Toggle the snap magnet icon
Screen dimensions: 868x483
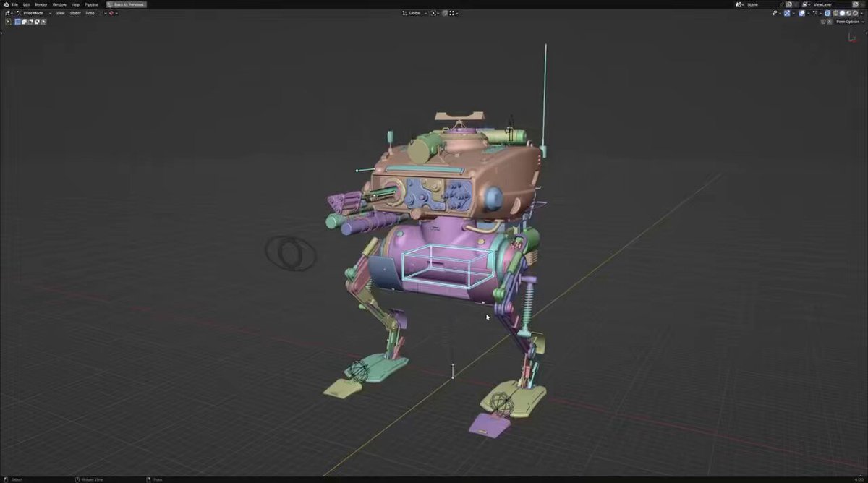tap(445, 13)
